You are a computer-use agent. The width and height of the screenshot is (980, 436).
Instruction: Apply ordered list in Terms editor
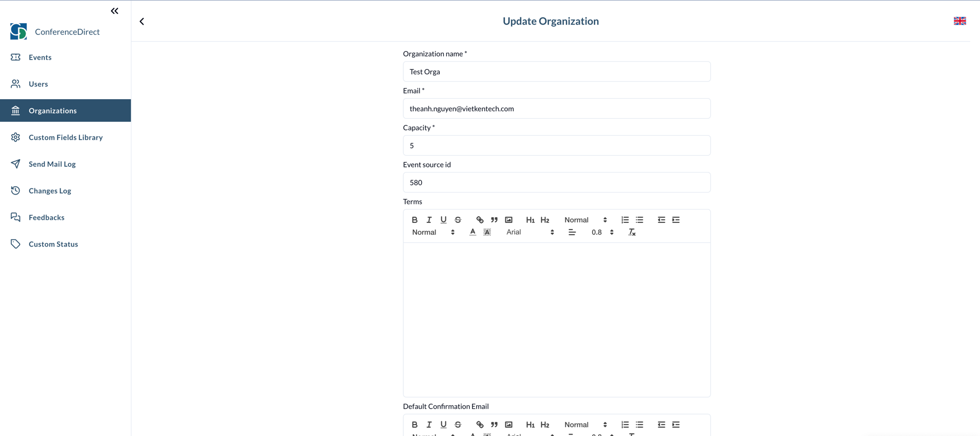click(x=625, y=220)
